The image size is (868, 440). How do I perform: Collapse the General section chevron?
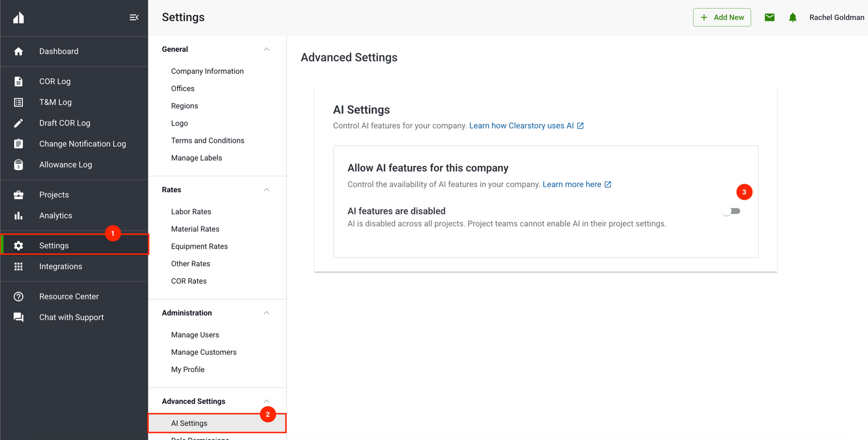pyautogui.click(x=266, y=49)
